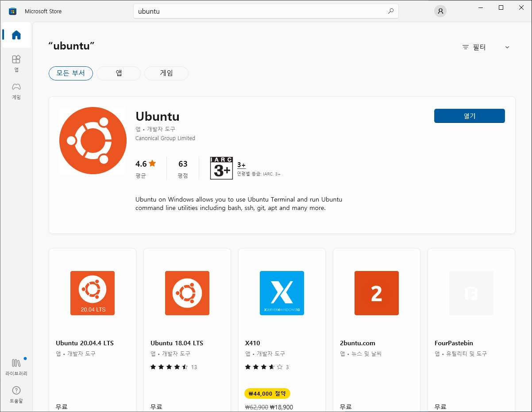
Task: Click the IARC 3+ rating badge
Action: pos(221,168)
